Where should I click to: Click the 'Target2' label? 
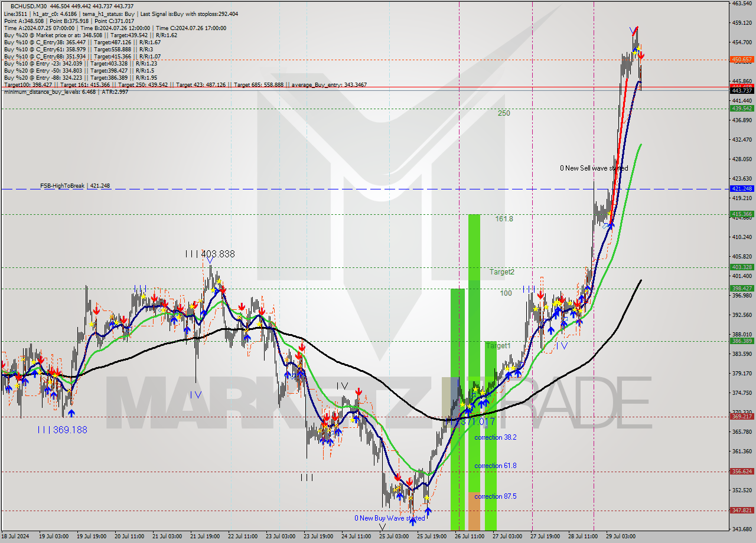coord(502,272)
